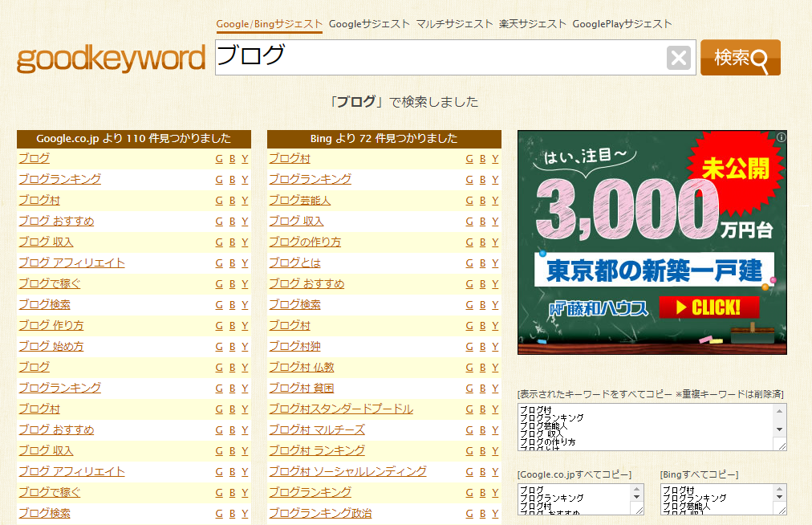
Task: Click B link in the ブログ村 貧困 row
Action: pos(483,389)
